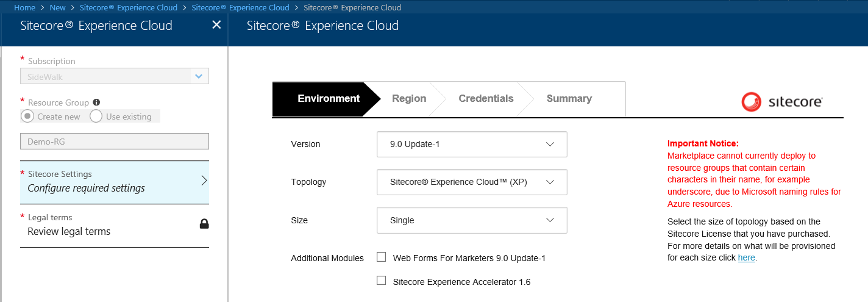Click the Sitecore logo
Viewport: 868px width, 302px height.
tap(782, 101)
